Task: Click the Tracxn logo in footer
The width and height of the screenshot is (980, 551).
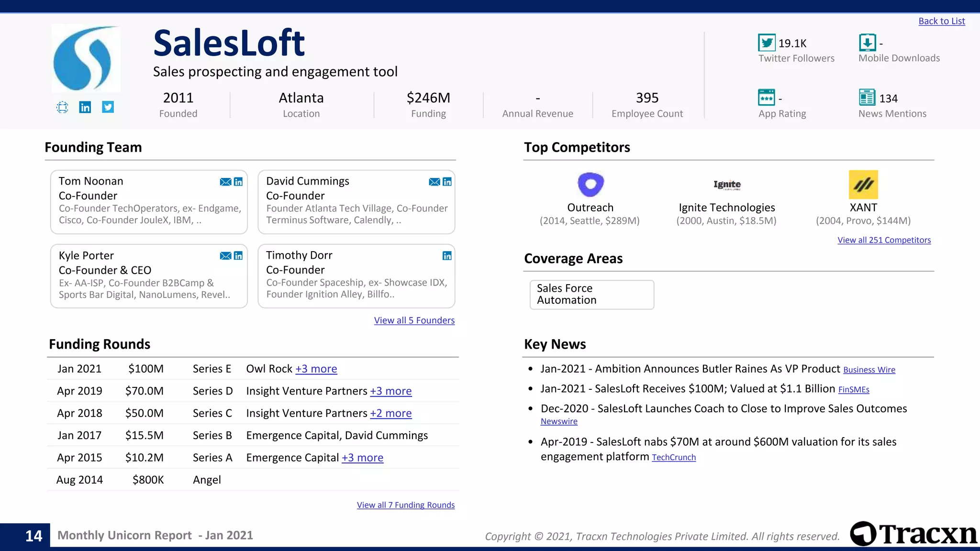Action: click(x=913, y=534)
